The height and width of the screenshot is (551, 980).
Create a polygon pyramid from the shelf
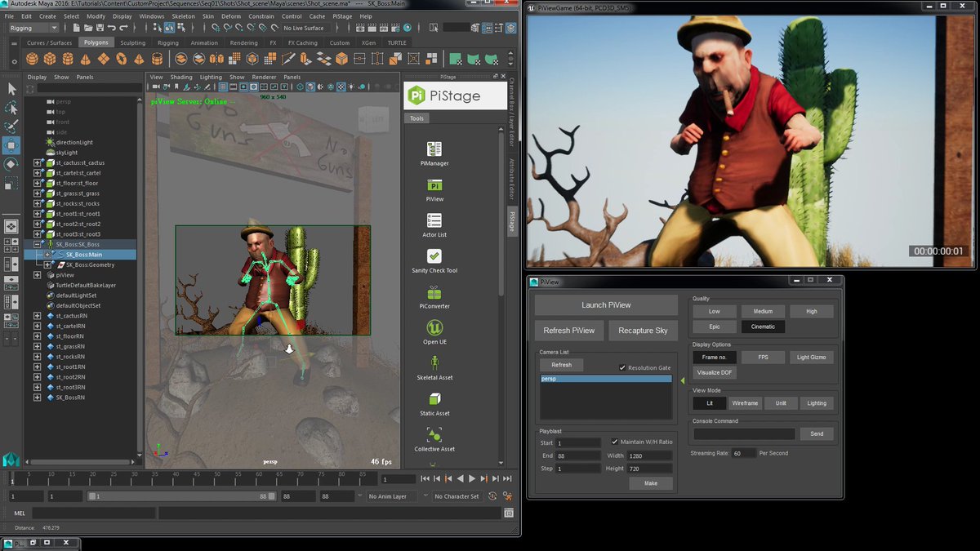coord(140,59)
